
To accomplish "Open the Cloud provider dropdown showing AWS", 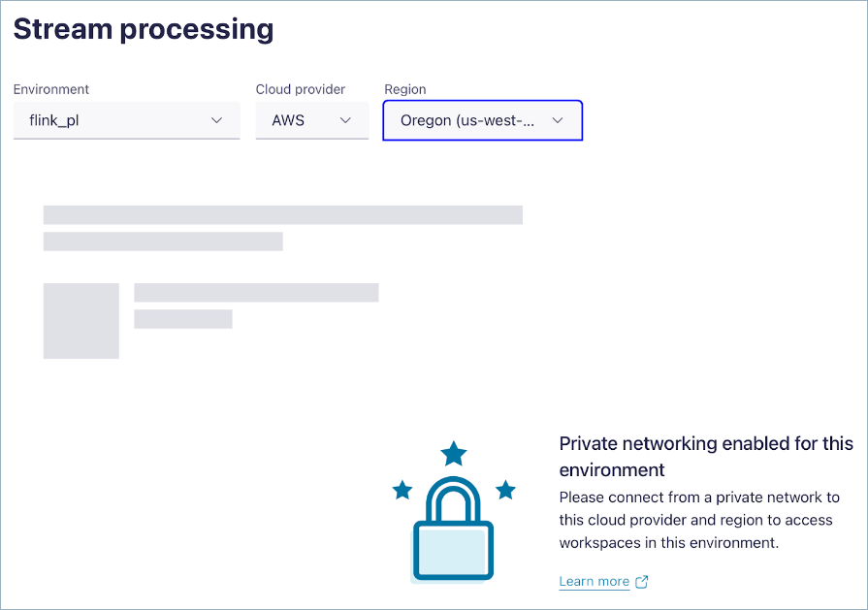I will tap(311, 120).
